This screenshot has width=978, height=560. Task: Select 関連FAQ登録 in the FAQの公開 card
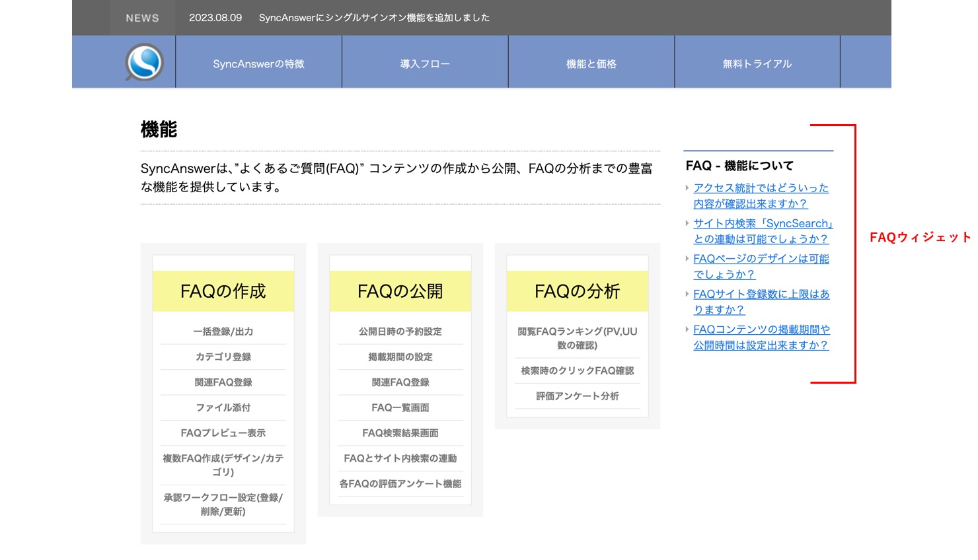pos(400,382)
